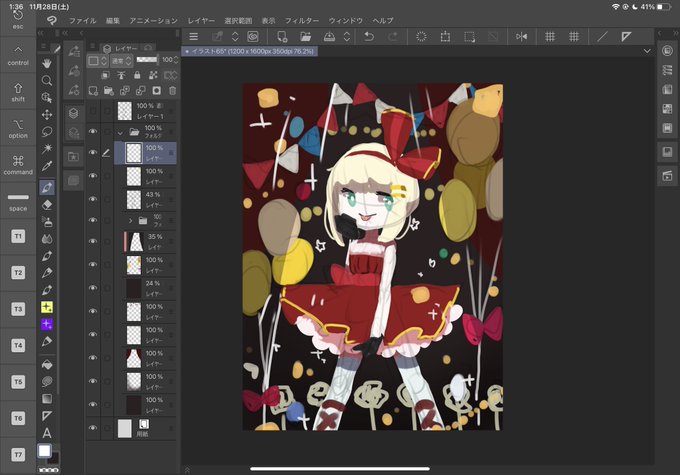Click the linear ruler icon in command bar
The height and width of the screenshot is (475, 680).
[602, 37]
